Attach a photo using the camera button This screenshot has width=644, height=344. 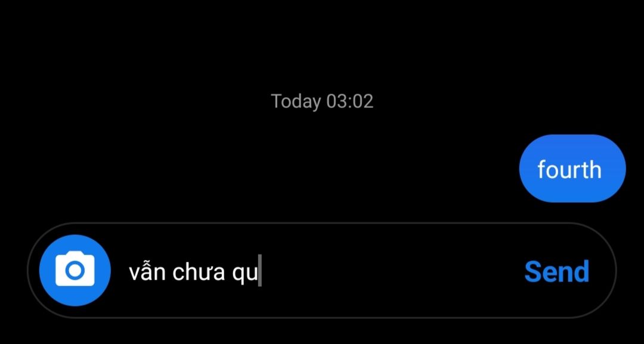coord(75,270)
